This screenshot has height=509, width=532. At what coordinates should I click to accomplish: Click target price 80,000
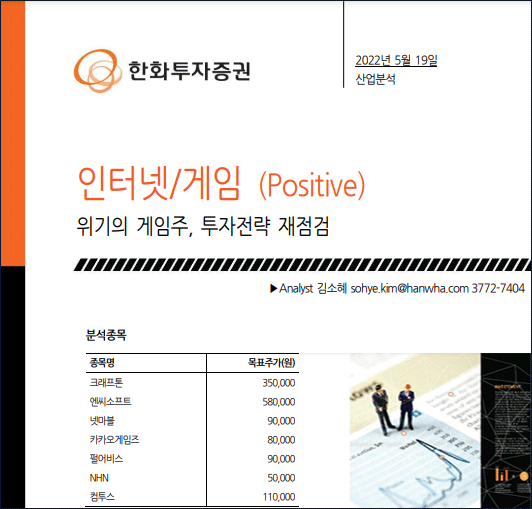tap(281, 440)
